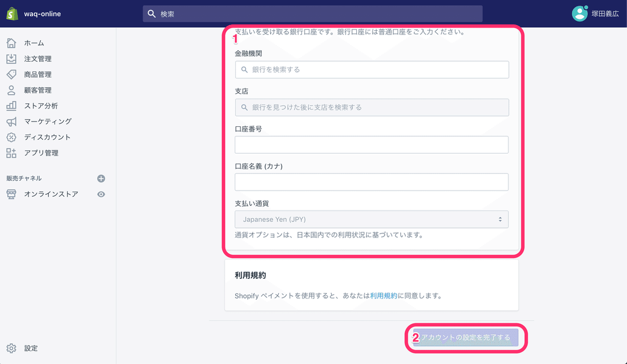Viewport: 627px width, 364px height.
Task: Click the magnifier inside 金融機関 field
Action: [244, 69]
